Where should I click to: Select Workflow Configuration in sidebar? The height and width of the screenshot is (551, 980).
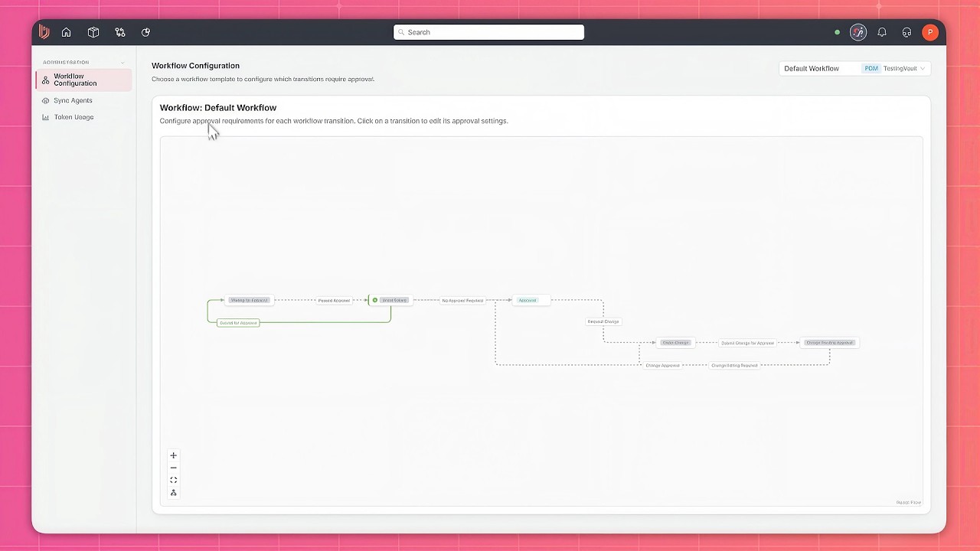83,80
